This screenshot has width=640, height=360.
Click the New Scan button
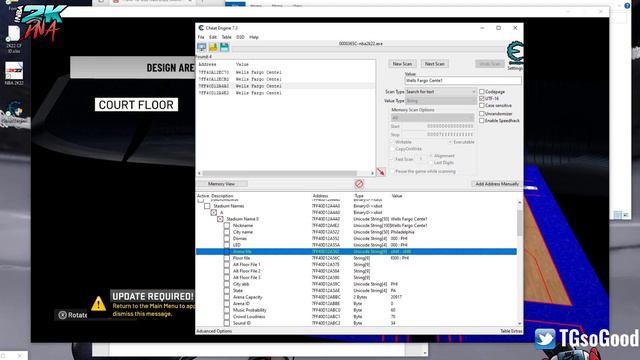[402, 64]
